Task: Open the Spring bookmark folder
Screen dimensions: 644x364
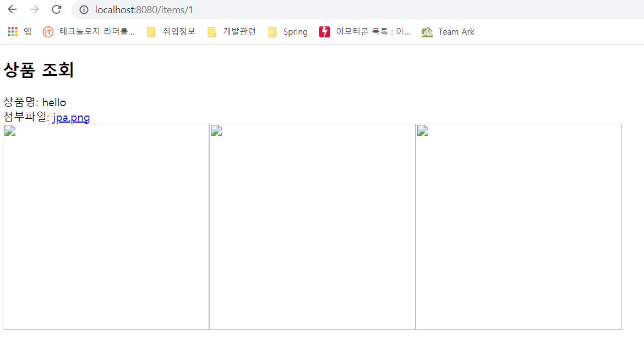Action: 287,31
